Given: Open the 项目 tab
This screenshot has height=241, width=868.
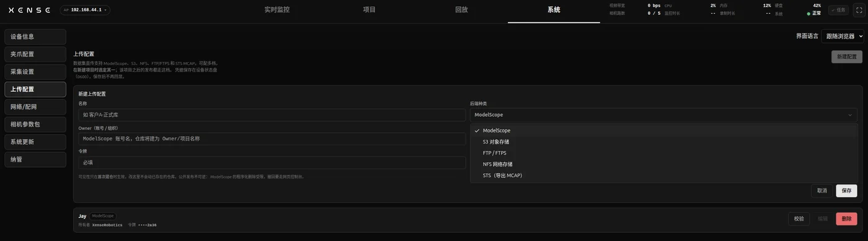Looking at the screenshot, I should pos(369,10).
